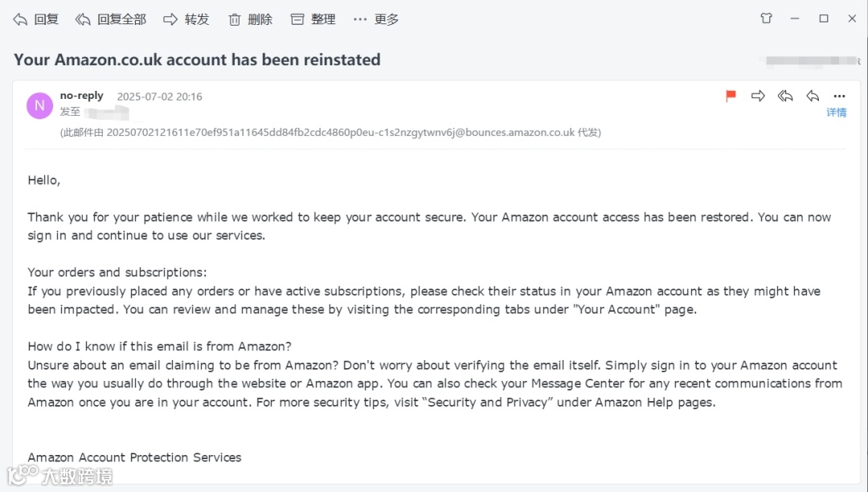This screenshot has height=492, width=868.
Task: Click the single reply arrow icon in the header
Action: tap(813, 96)
